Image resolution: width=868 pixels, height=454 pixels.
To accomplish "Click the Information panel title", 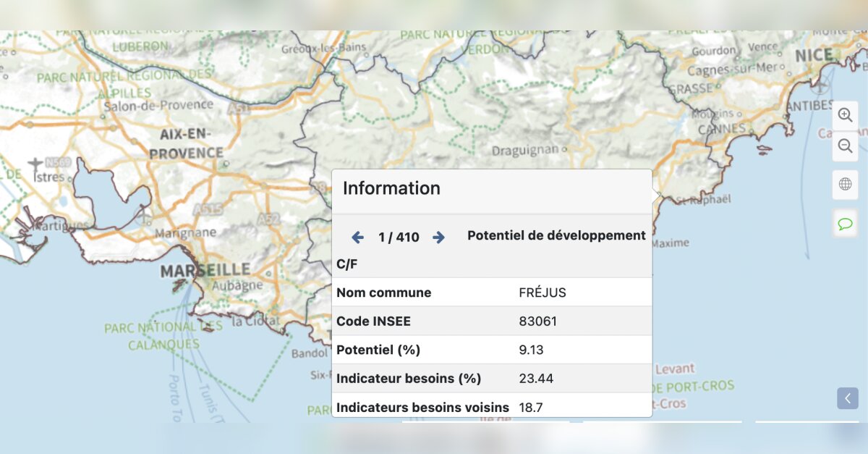I will pos(391,188).
